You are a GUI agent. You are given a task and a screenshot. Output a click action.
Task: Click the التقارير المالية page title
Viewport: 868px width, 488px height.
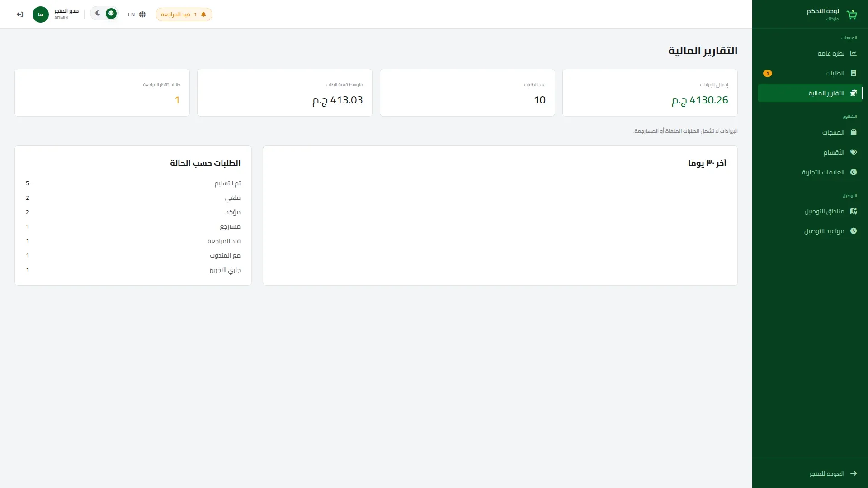click(x=703, y=51)
